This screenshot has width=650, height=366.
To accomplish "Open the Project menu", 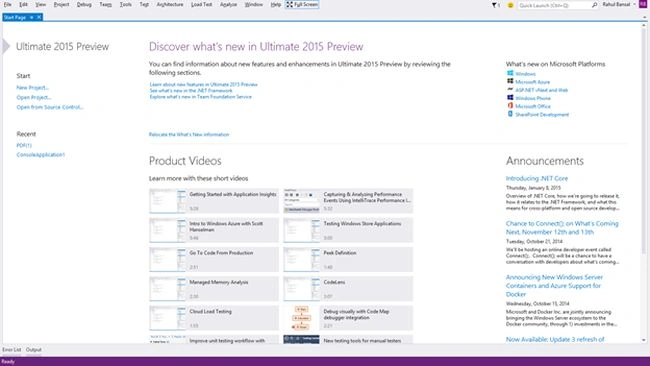I will click(61, 5).
